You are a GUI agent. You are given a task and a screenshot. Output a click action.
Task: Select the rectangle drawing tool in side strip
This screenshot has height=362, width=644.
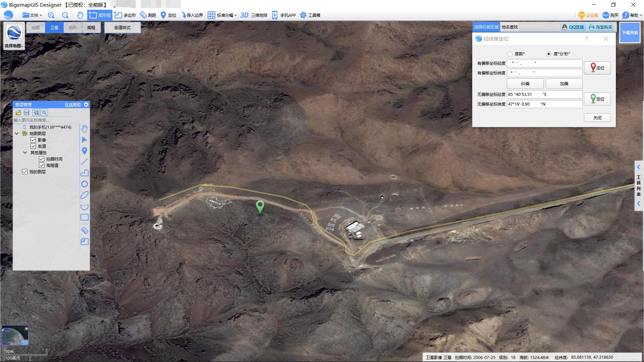(85, 217)
